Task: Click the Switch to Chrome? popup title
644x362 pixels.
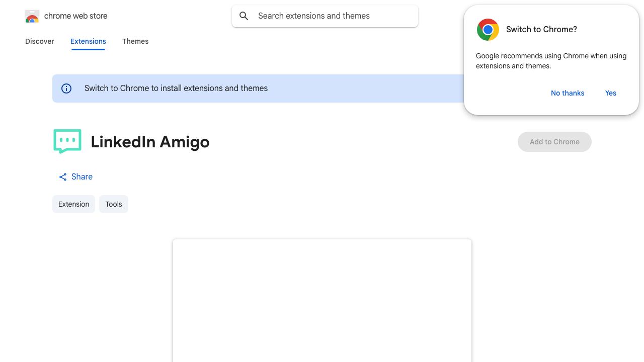Action: tap(541, 30)
